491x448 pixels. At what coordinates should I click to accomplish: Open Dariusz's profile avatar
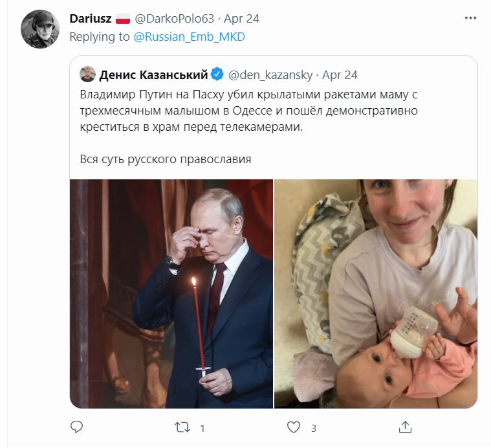[39, 29]
